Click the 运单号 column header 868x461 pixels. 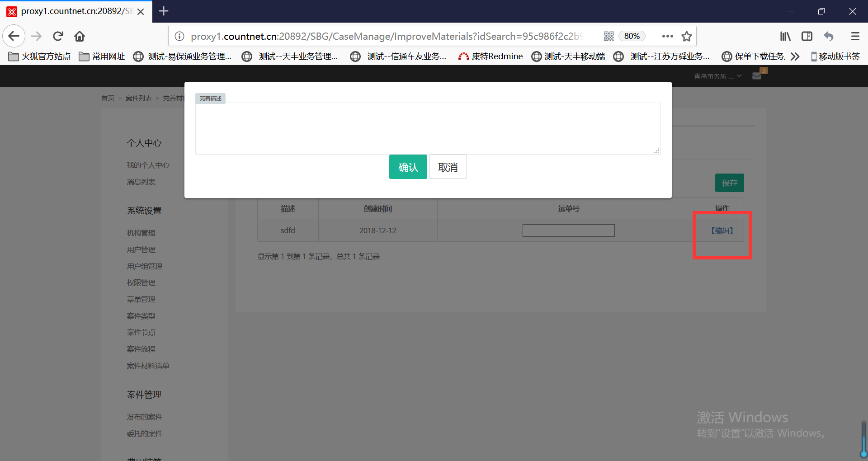pos(568,209)
